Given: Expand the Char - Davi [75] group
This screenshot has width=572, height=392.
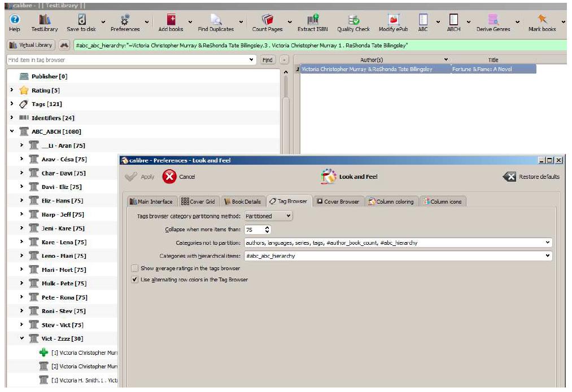Looking at the screenshot, I should [21, 173].
